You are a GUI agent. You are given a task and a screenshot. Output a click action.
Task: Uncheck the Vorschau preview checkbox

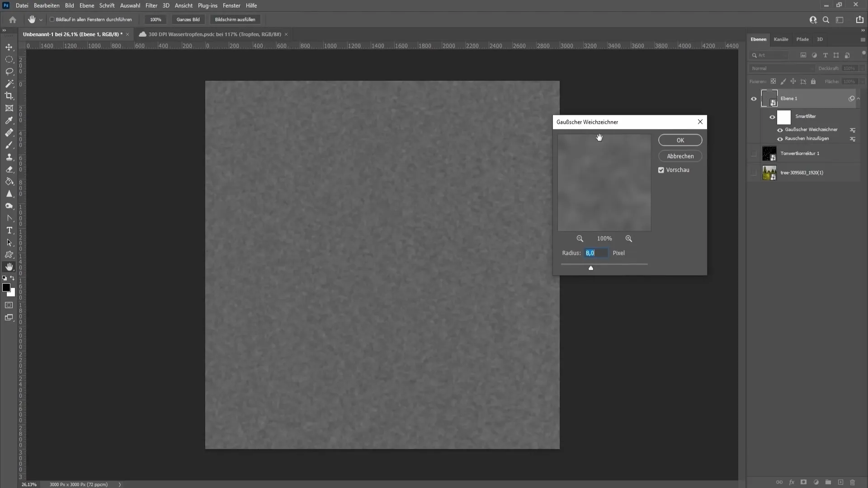point(661,170)
